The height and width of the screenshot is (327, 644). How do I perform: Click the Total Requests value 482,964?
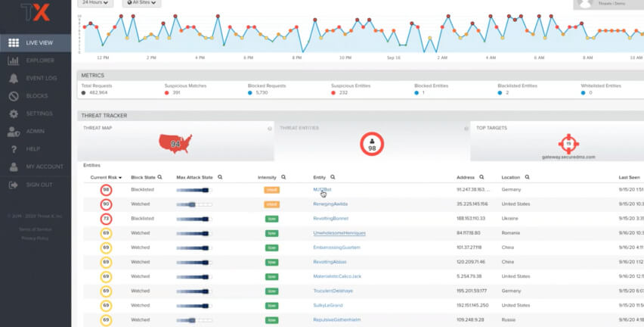[98, 93]
